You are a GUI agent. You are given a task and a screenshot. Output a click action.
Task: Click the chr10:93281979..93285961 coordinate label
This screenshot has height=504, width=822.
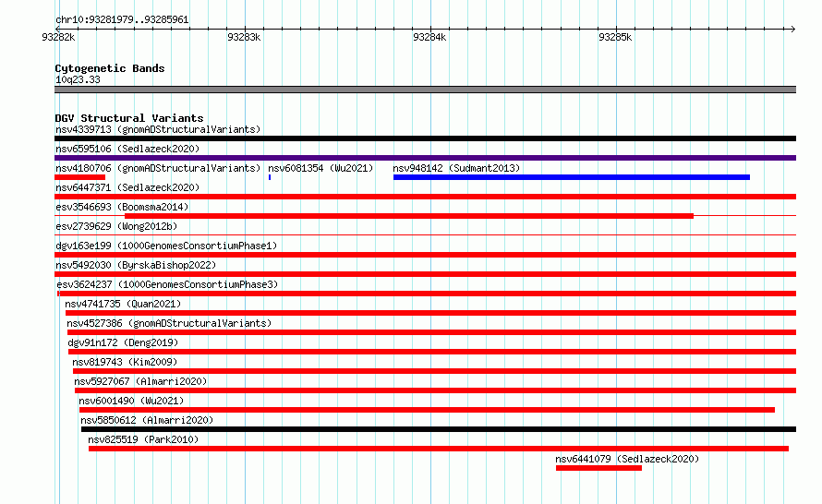click(x=122, y=19)
